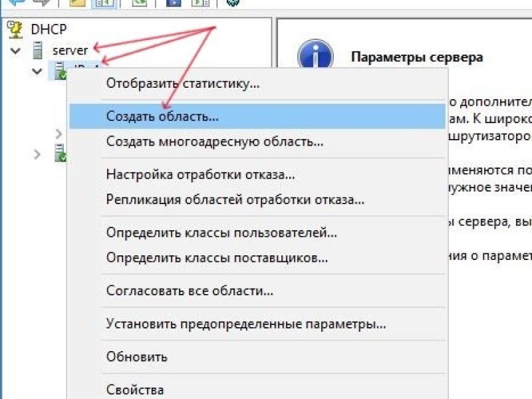Click 'Обновить' in the context menu
This screenshot has height=399, width=532.
coord(257,357)
